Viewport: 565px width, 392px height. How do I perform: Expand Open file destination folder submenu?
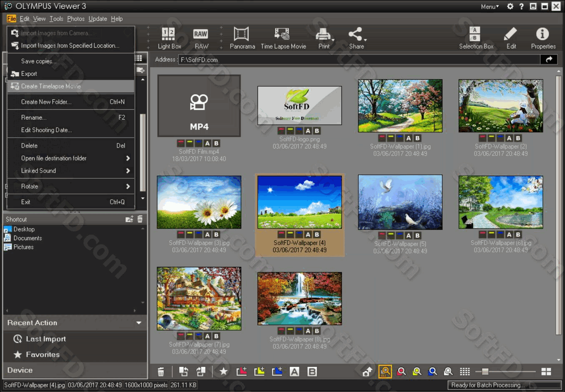[71, 158]
